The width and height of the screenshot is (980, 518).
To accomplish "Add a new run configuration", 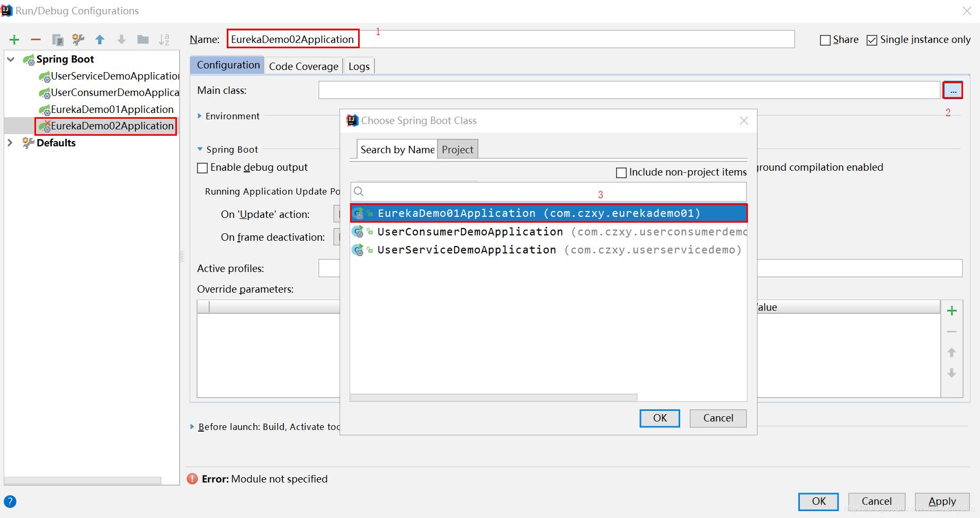I will tap(14, 40).
